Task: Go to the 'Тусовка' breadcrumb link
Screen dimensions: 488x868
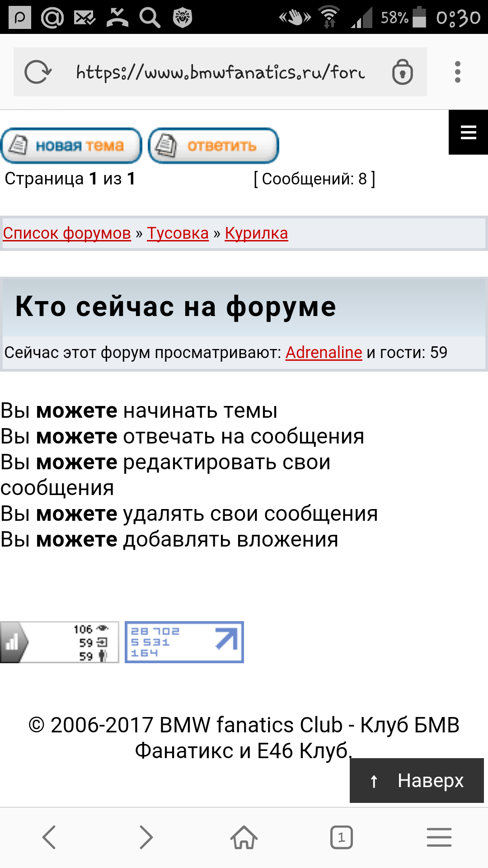Action: (x=178, y=233)
